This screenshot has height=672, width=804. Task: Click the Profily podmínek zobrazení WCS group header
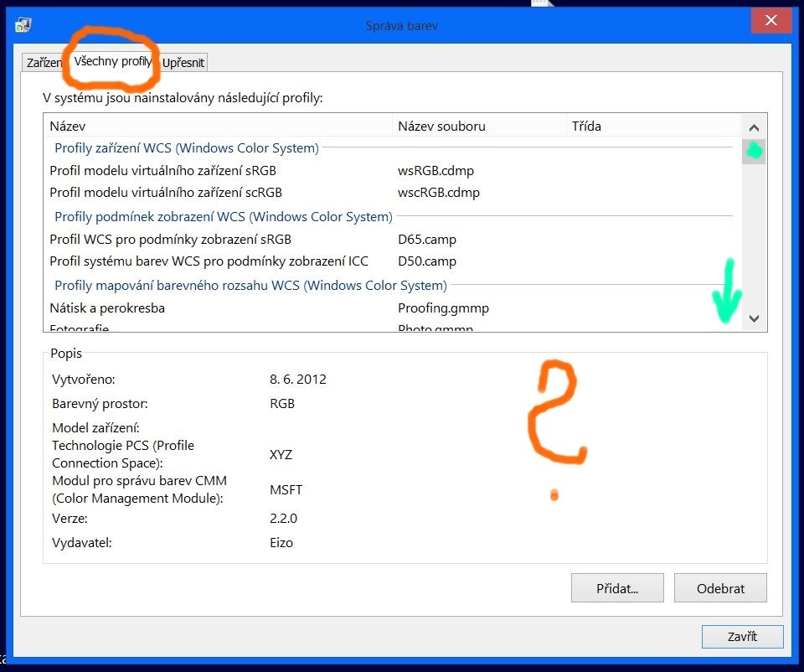tap(223, 217)
